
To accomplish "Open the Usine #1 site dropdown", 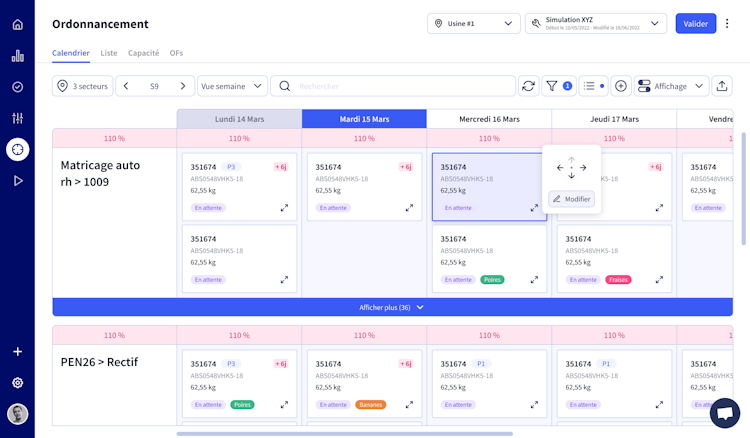I will [x=474, y=23].
